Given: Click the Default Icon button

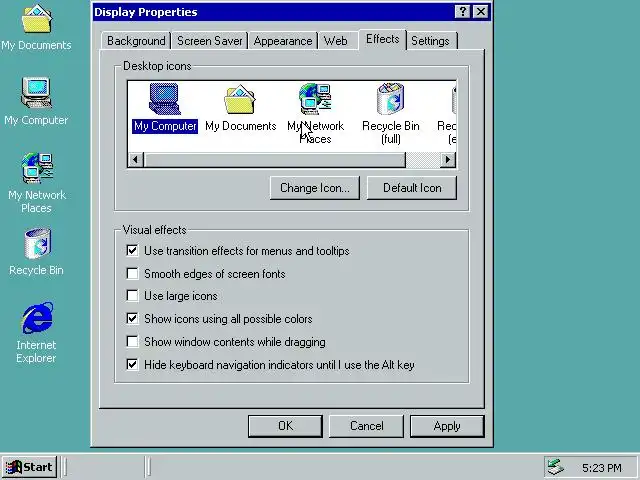Looking at the screenshot, I should click(412, 188).
